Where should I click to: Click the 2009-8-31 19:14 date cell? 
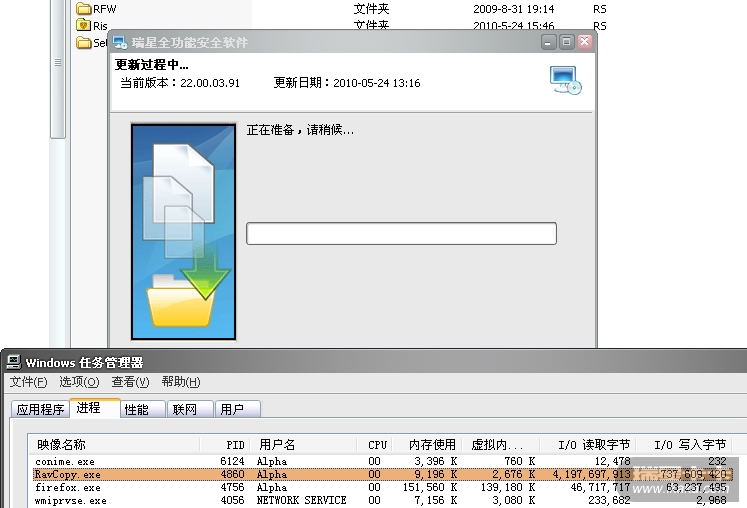[514, 9]
